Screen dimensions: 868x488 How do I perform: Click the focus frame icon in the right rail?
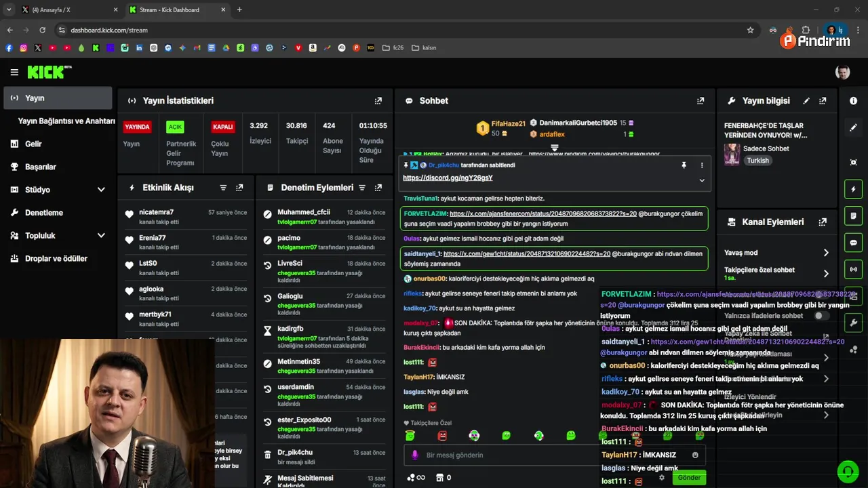pos(854,162)
